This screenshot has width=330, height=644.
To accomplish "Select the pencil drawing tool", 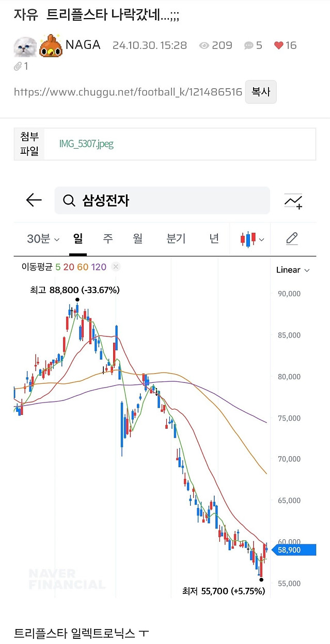I will tap(292, 239).
